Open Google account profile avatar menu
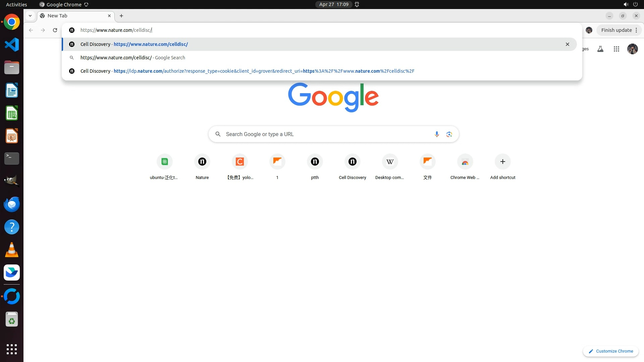Image resolution: width=644 pixels, height=362 pixels. pos(632,49)
